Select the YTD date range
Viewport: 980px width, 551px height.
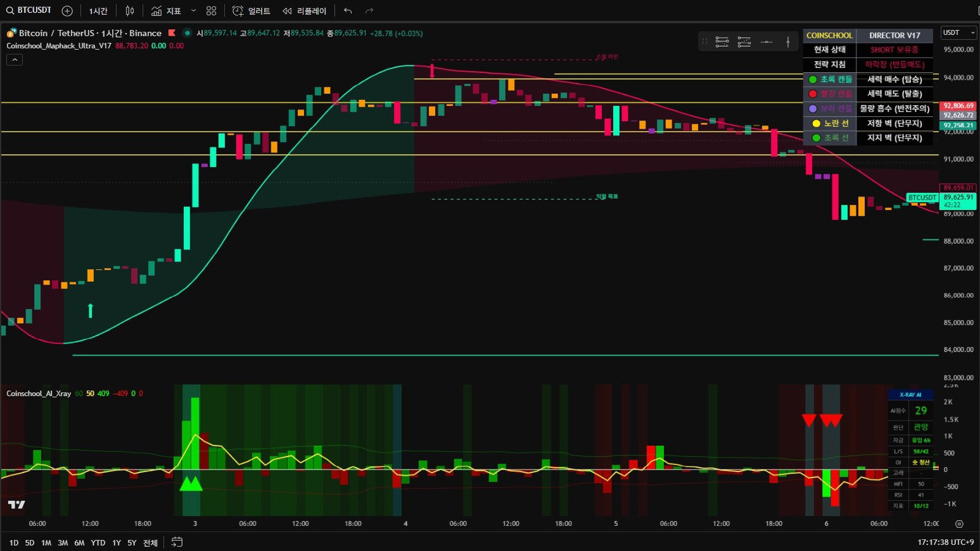click(x=98, y=543)
